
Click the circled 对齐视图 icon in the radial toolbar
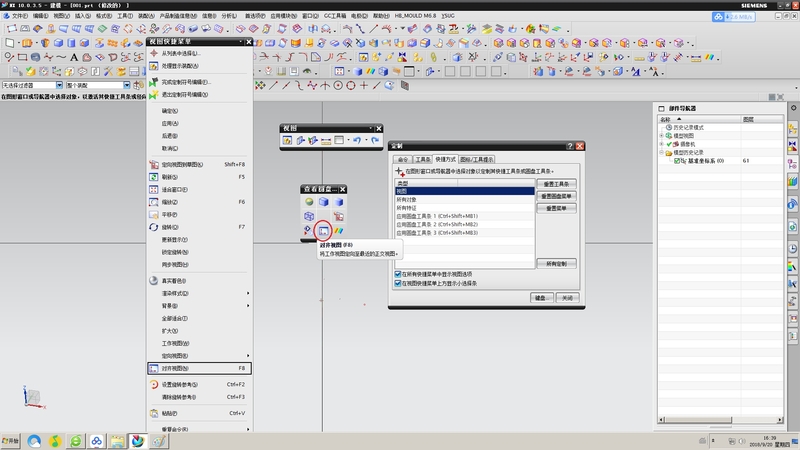(323, 231)
